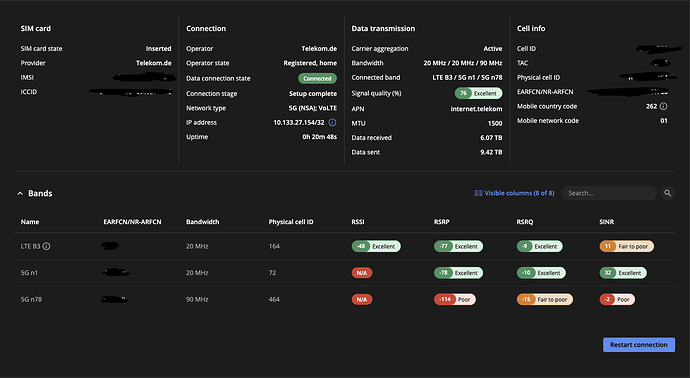
Task: Click the Mobile network code 01 value
Action: pos(664,121)
